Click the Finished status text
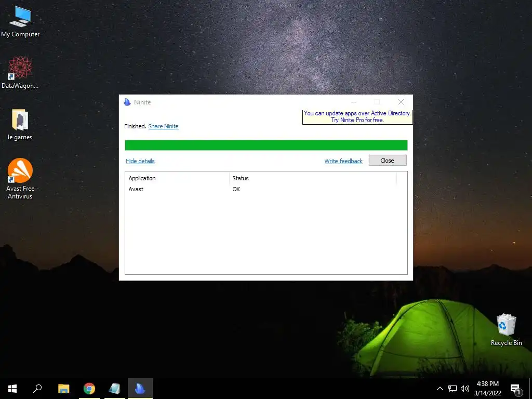The width and height of the screenshot is (532, 399). tap(135, 126)
